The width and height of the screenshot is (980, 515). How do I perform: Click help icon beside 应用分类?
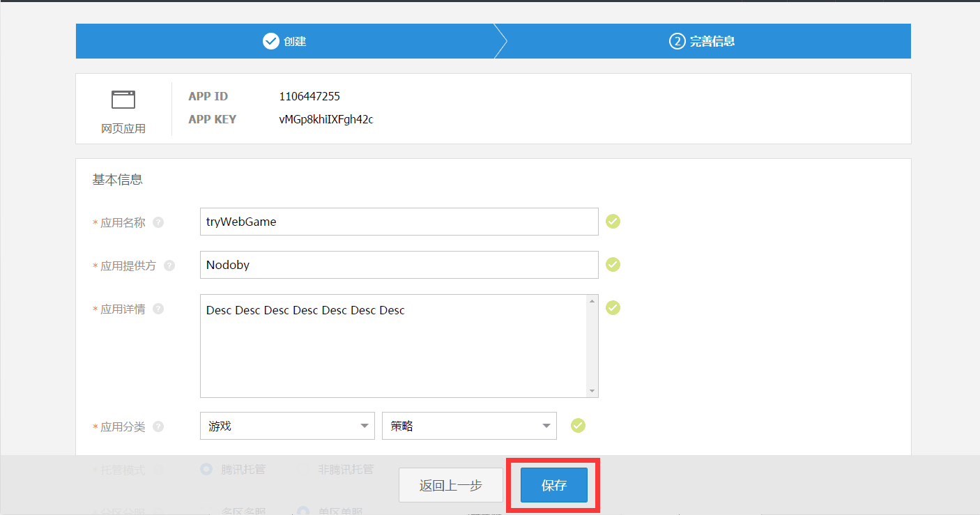point(158,426)
